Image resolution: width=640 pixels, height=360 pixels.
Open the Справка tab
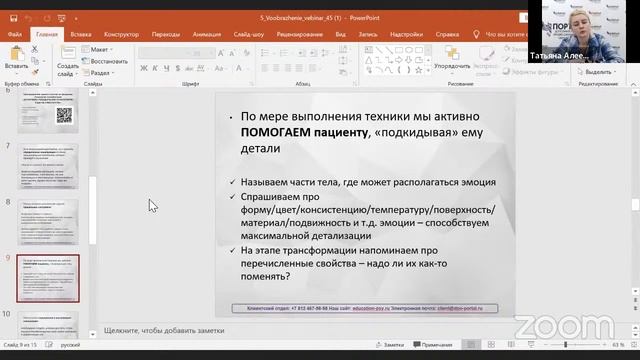point(447,35)
